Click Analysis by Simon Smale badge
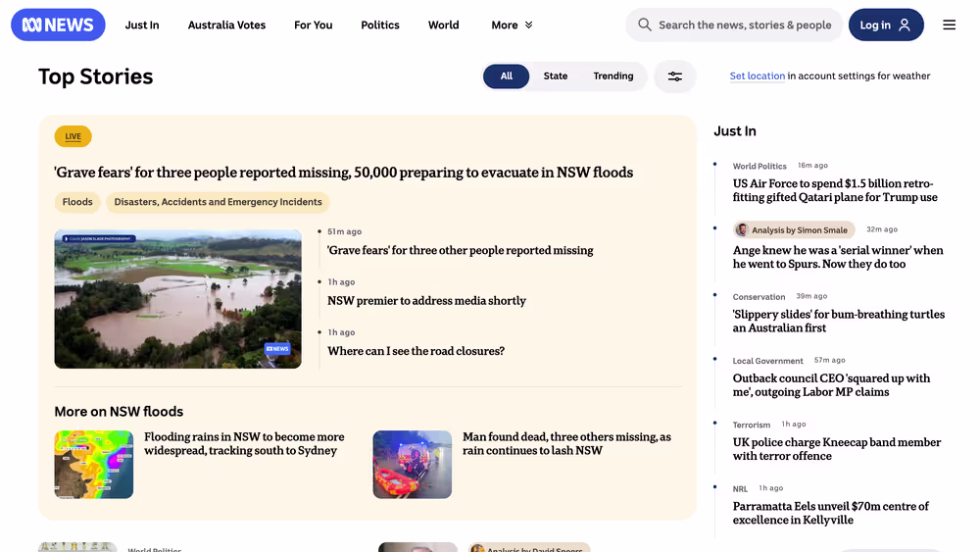The width and height of the screenshot is (980, 552). click(x=795, y=230)
